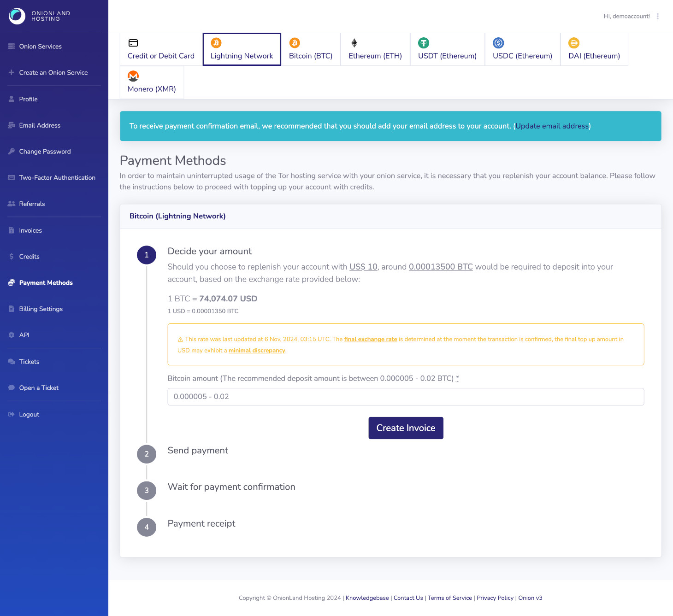Select the Credit or Debit Card tab
The width and height of the screenshot is (673, 616).
[x=161, y=49]
